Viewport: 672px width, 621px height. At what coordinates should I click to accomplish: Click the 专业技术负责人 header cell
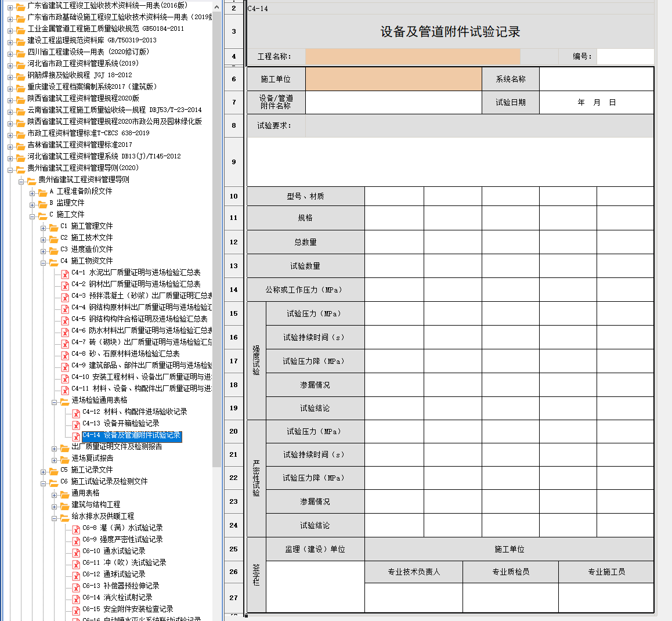414,572
